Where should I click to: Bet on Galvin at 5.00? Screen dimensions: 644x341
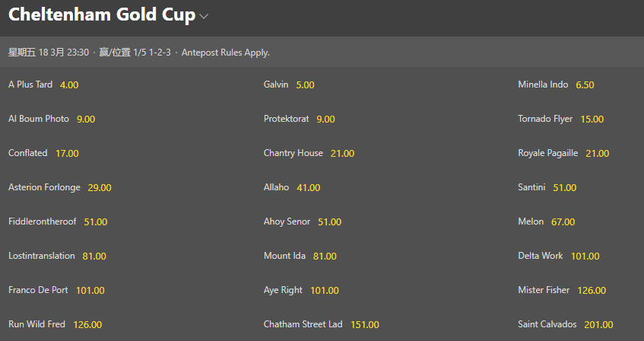[x=305, y=84]
